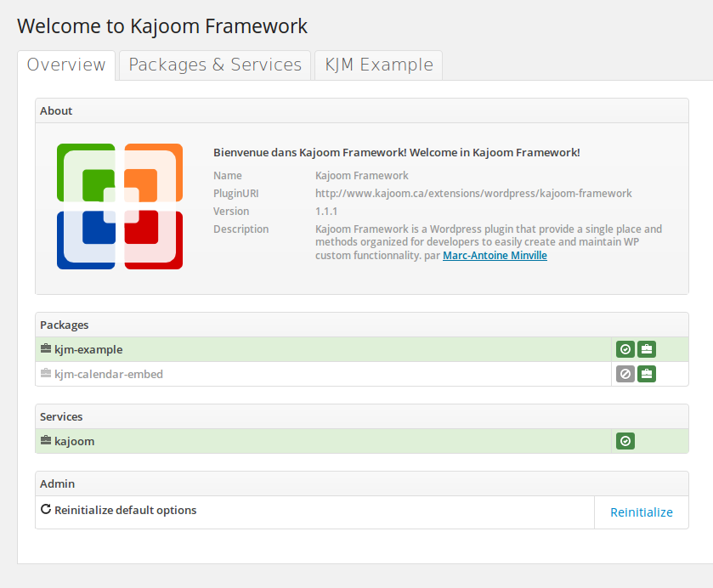Click the Kajoom Framework logo image

[x=120, y=206]
